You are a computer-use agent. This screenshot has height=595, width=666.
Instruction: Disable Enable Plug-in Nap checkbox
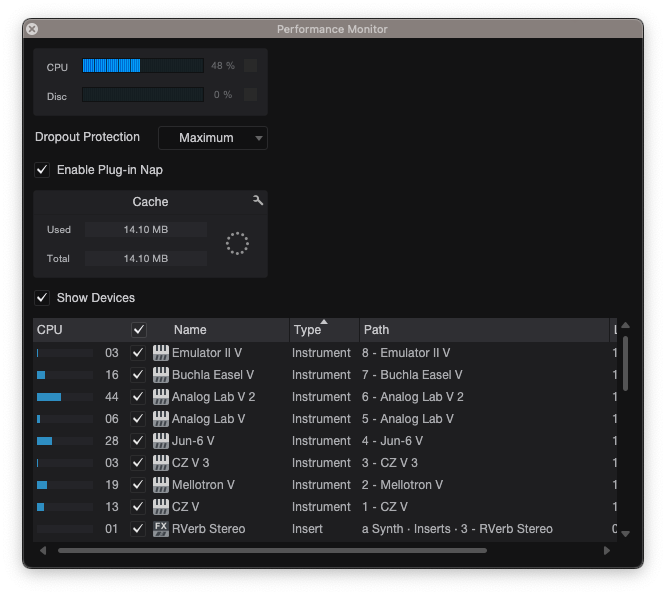pos(42,170)
